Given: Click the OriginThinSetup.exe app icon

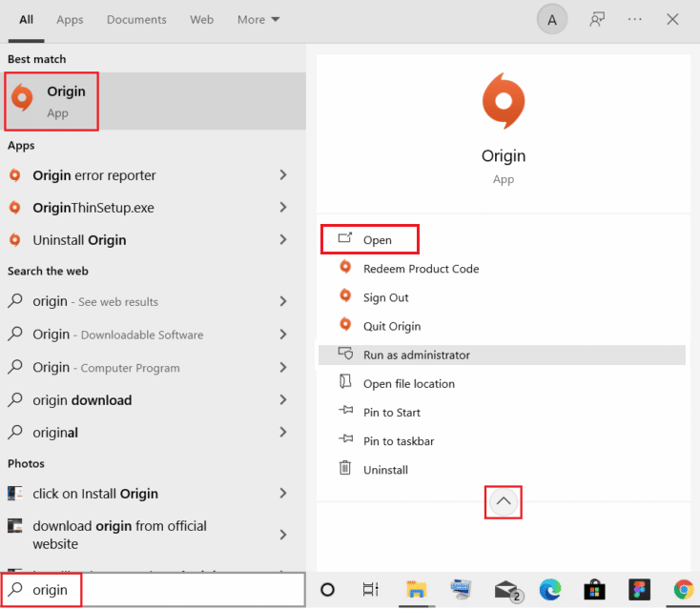Looking at the screenshot, I should [x=14, y=208].
